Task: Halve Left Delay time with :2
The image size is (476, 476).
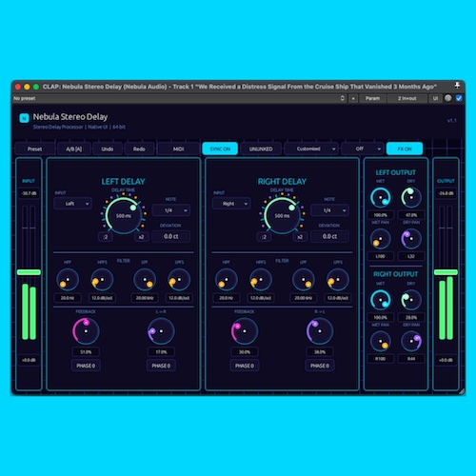Action: pos(106,237)
